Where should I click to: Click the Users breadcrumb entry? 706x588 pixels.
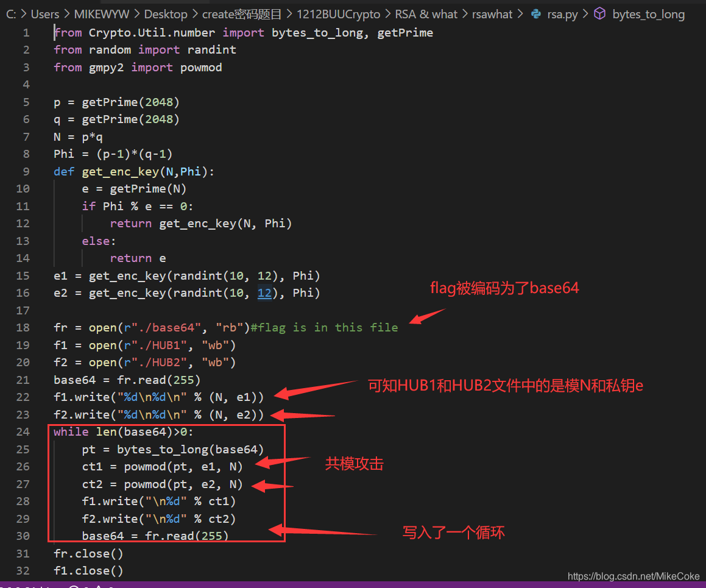click(x=45, y=14)
